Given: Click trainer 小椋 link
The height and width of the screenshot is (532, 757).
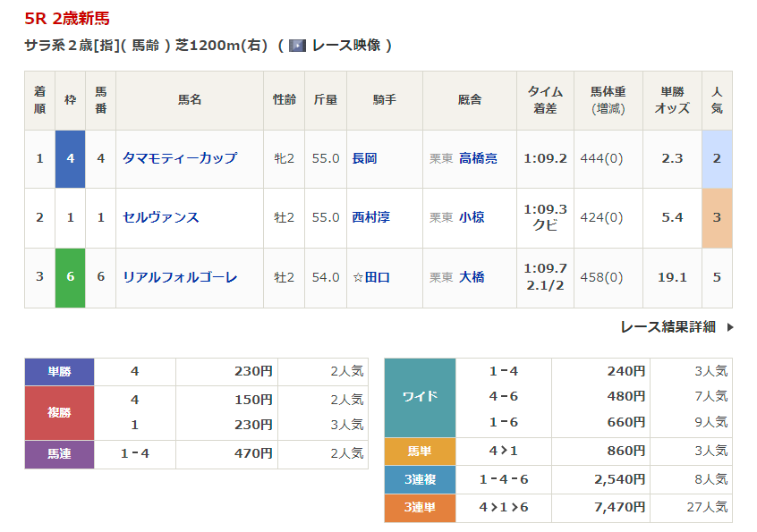Looking at the screenshot, I should (x=472, y=217).
